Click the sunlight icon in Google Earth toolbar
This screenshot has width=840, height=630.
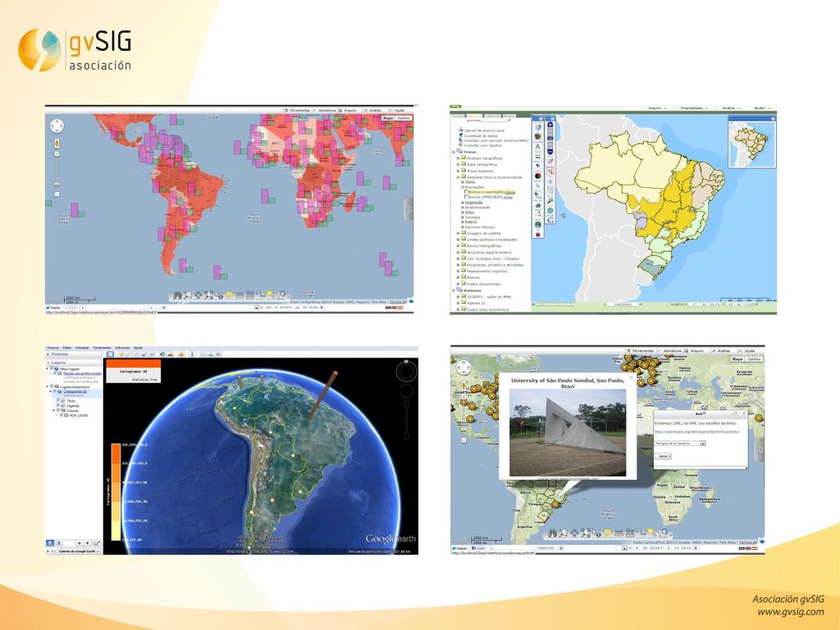point(171,354)
